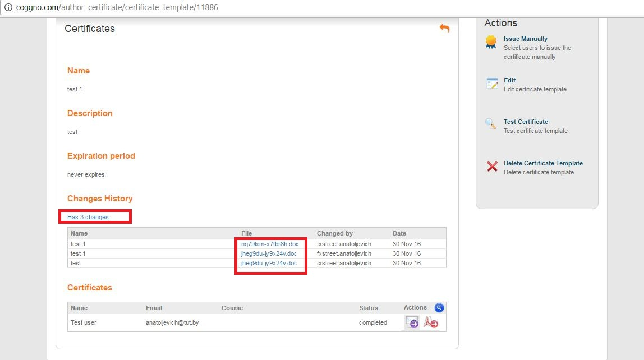The width and height of the screenshot is (644, 360).
Task: Open jheg9du-jy9x24v.doc in second test 1 row
Action: (269, 253)
